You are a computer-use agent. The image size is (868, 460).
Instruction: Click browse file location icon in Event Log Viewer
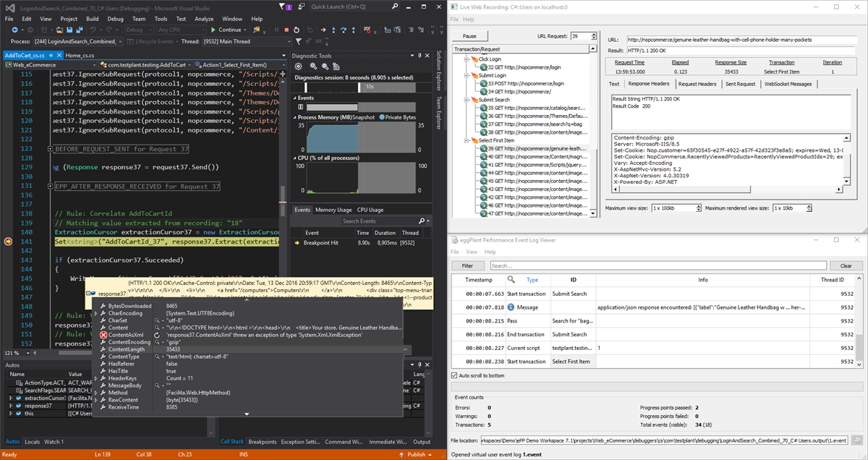856,440
